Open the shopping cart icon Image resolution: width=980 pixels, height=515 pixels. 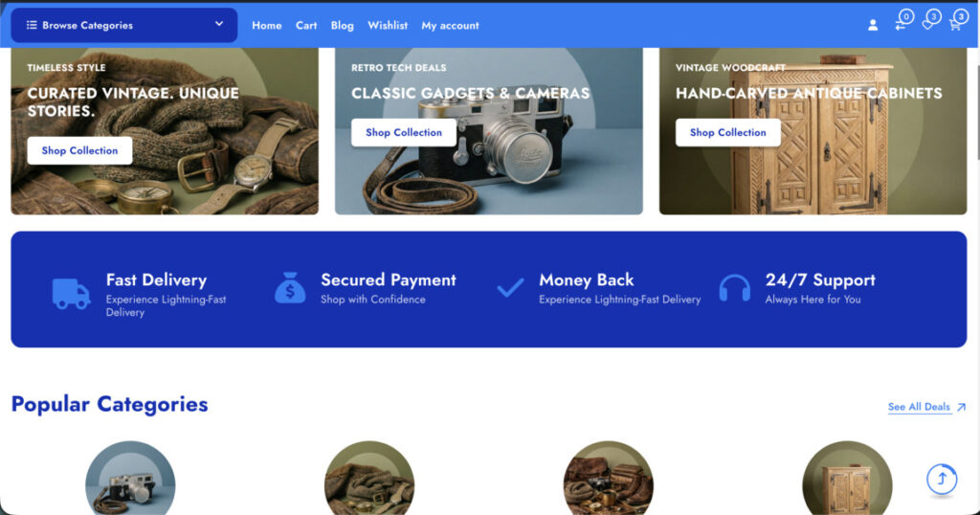point(957,21)
